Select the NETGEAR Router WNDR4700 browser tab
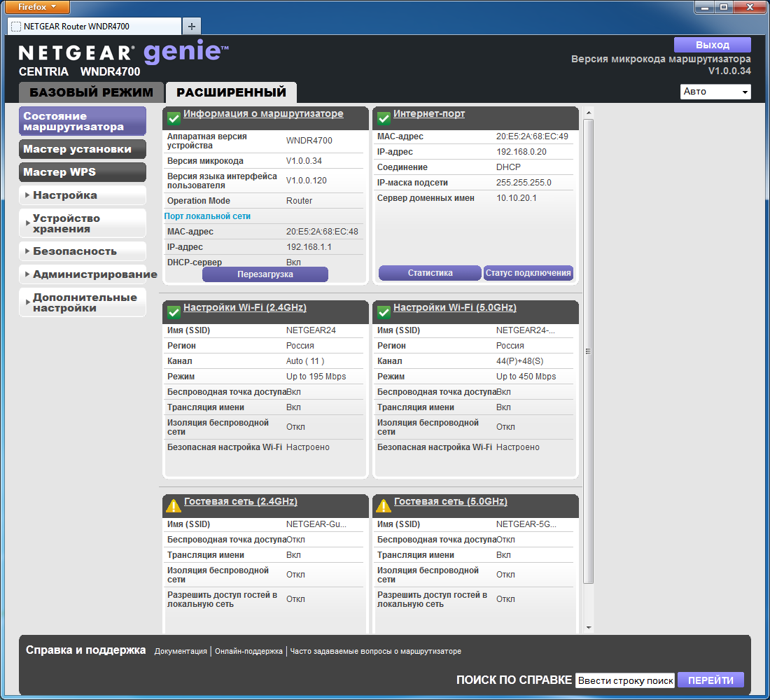 (94, 27)
